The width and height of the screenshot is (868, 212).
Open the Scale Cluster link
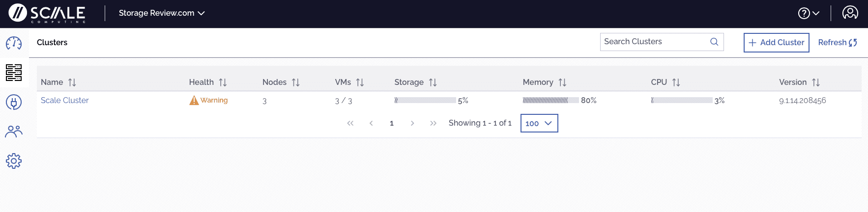(65, 100)
